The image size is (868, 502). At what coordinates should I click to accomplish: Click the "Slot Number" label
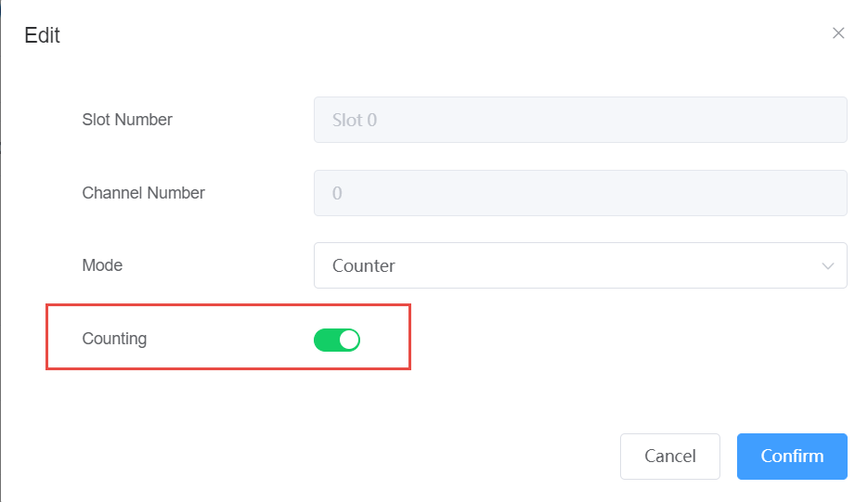127,120
